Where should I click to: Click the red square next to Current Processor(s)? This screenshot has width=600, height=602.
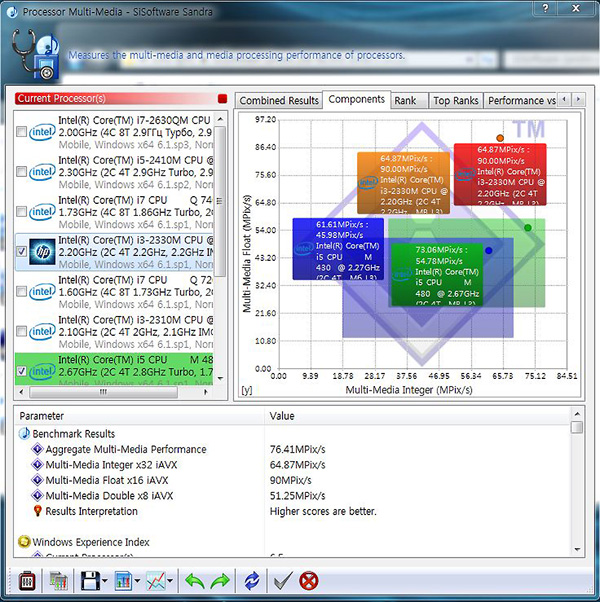point(222,99)
